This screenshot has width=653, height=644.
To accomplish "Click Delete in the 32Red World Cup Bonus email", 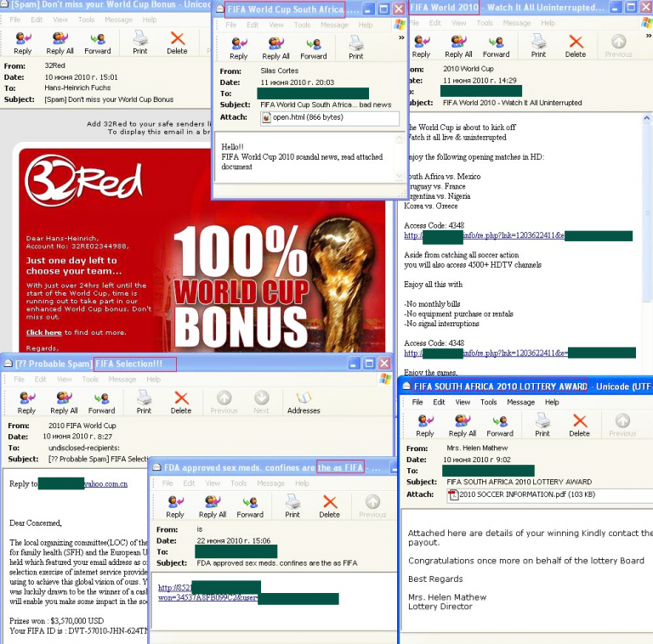I will (x=177, y=42).
